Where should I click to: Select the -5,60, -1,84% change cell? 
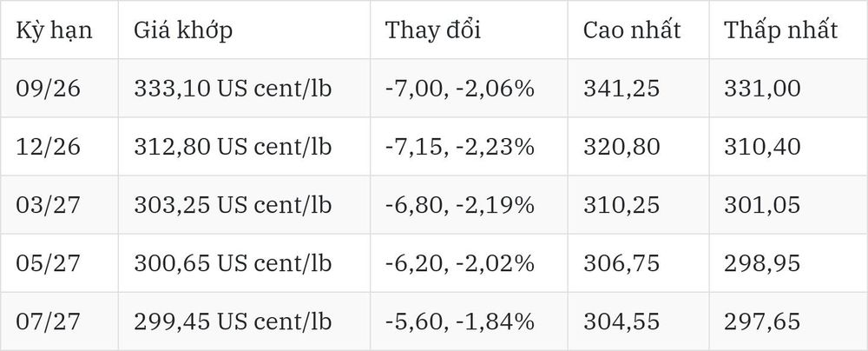coord(460,321)
